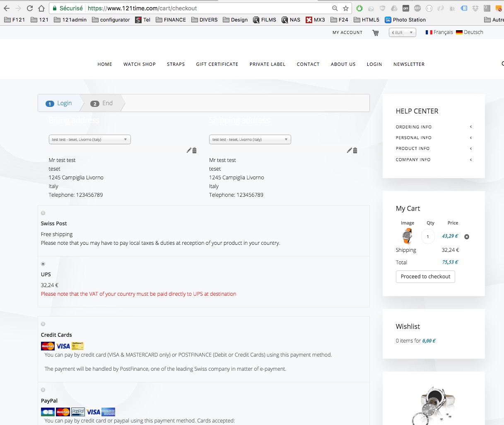Screen dimensions: 504x425
Task: Open the billing address dropdown
Action: [90, 140]
